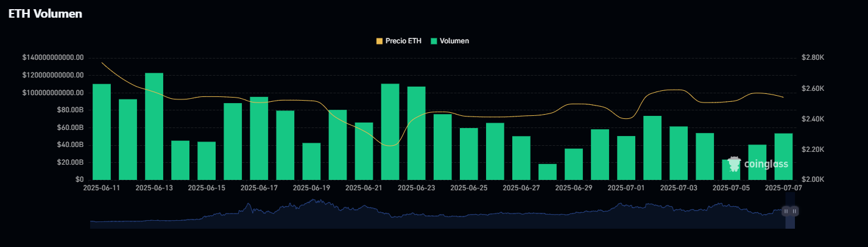This screenshot has height=247, width=868.
Task: Click the 2025-06-17 volume bar
Action: [x=259, y=138]
